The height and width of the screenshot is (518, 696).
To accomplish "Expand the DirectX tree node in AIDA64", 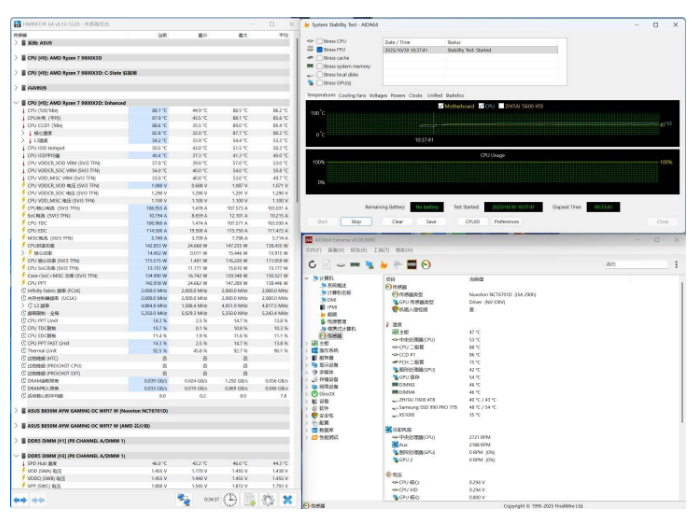I will (x=308, y=394).
